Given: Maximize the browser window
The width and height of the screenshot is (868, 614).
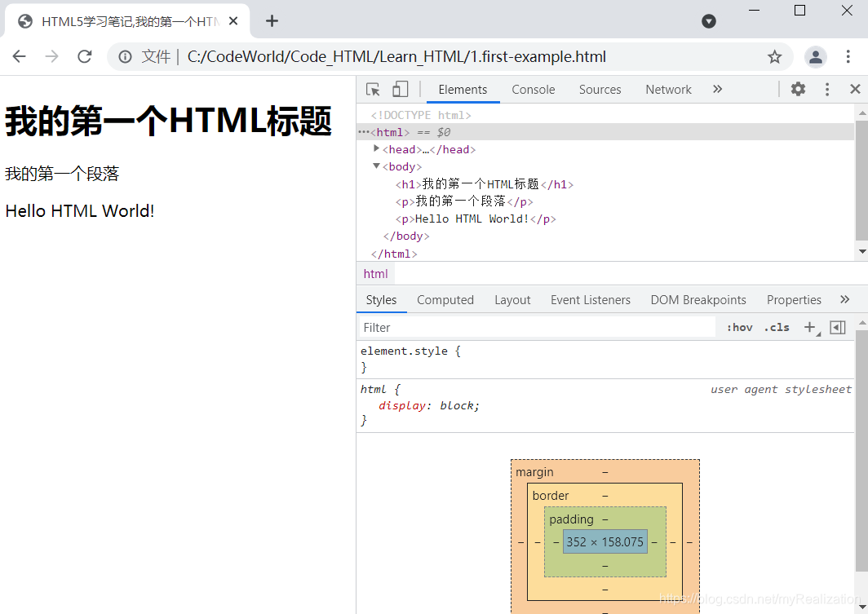Looking at the screenshot, I should (x=799, y=10).
